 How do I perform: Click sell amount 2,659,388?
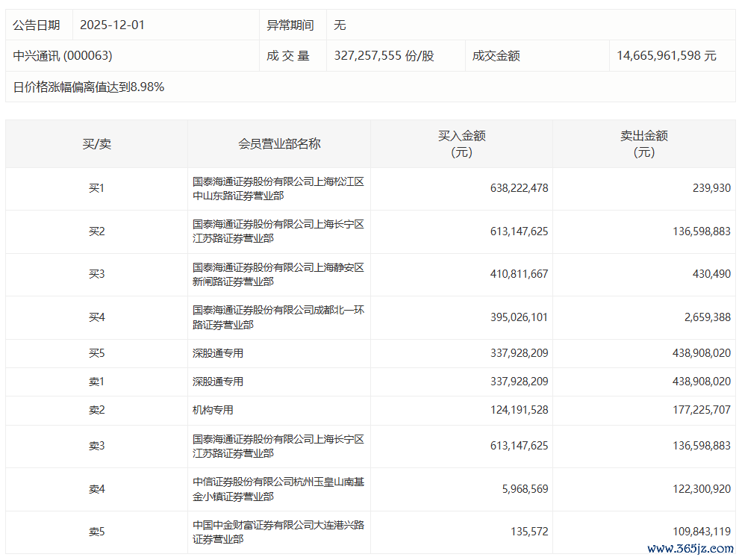coord(708,317)
